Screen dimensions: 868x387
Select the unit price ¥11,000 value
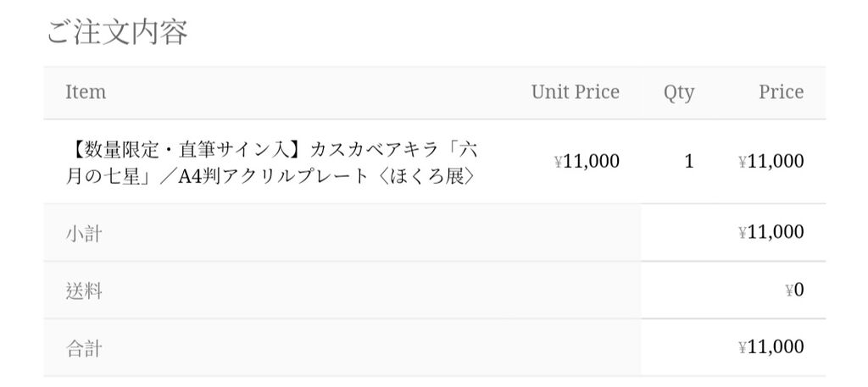(x=587, y=162)
